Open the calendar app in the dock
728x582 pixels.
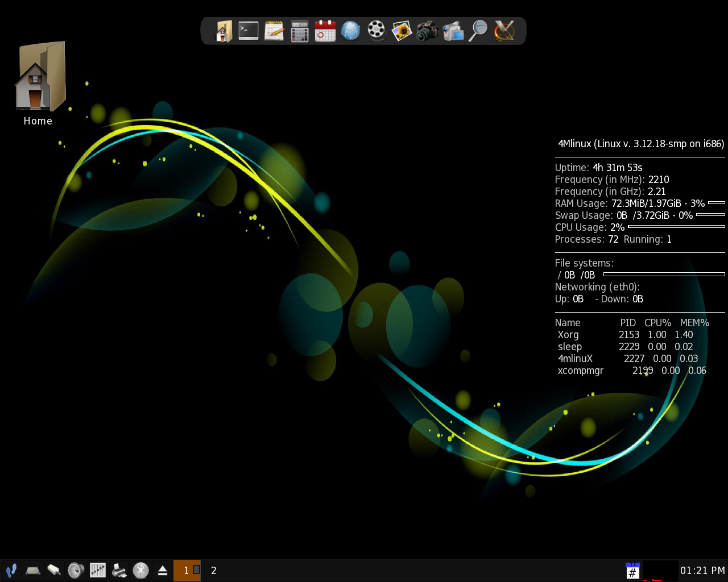pos(325,31)
